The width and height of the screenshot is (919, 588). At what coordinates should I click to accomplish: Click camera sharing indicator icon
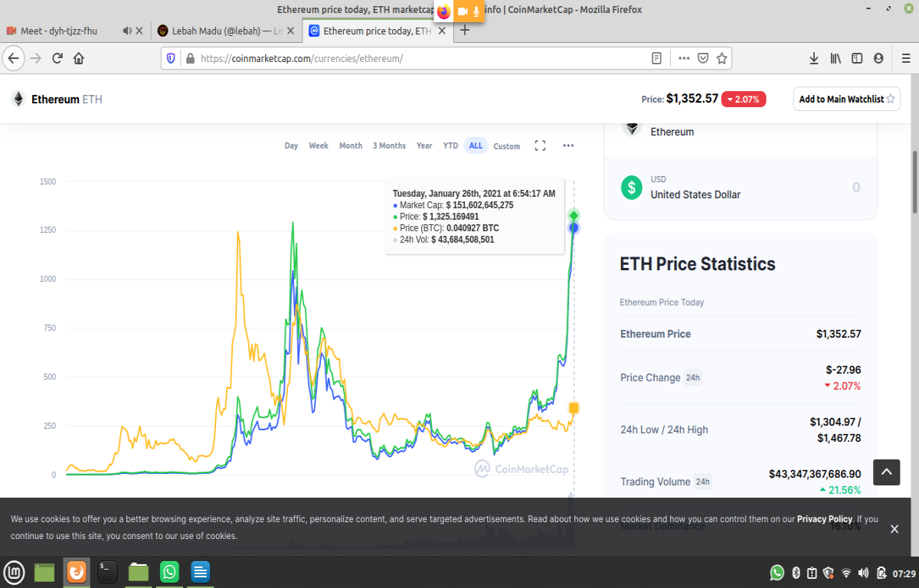(x=463, y=11)
